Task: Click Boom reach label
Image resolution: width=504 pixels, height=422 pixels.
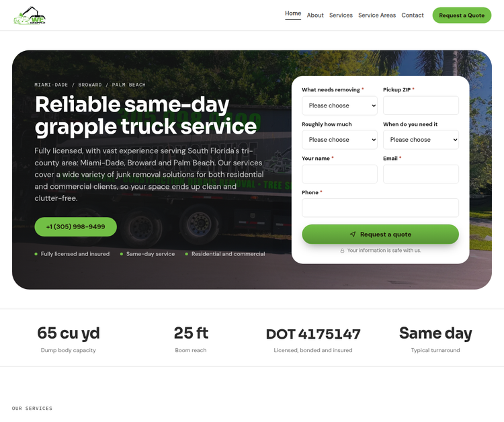Action: coord(191,350)
